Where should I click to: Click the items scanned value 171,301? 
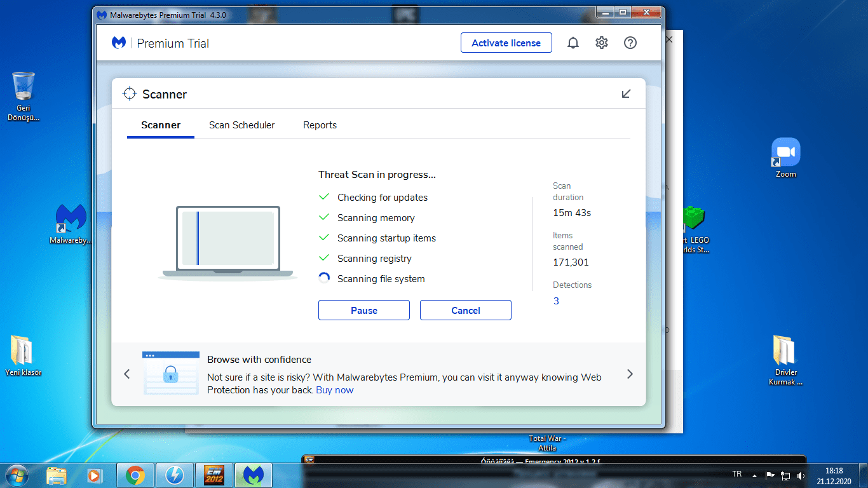pyautogui.click(x=571, y=262)
